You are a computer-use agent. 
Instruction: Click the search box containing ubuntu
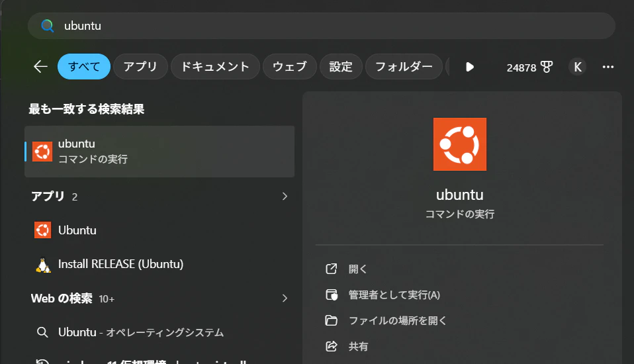(322, 26)
